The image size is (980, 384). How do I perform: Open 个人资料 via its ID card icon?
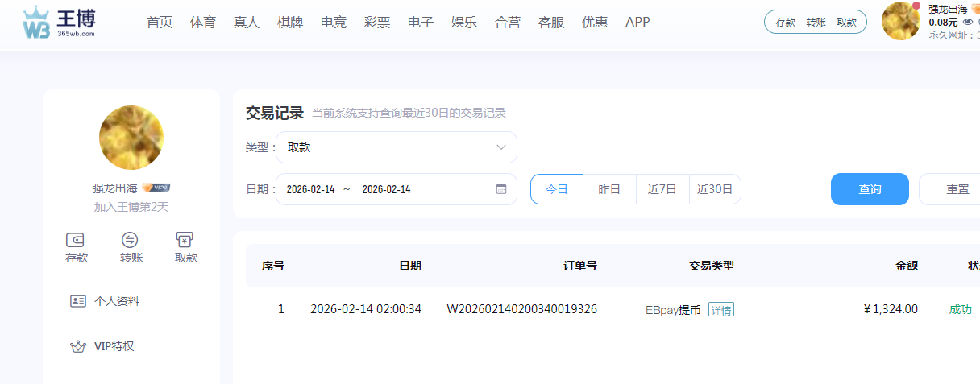tap(78, 301)
